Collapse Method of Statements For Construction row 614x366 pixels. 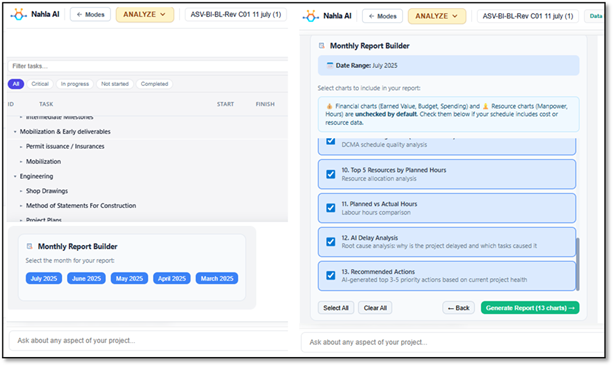(21, 206)
